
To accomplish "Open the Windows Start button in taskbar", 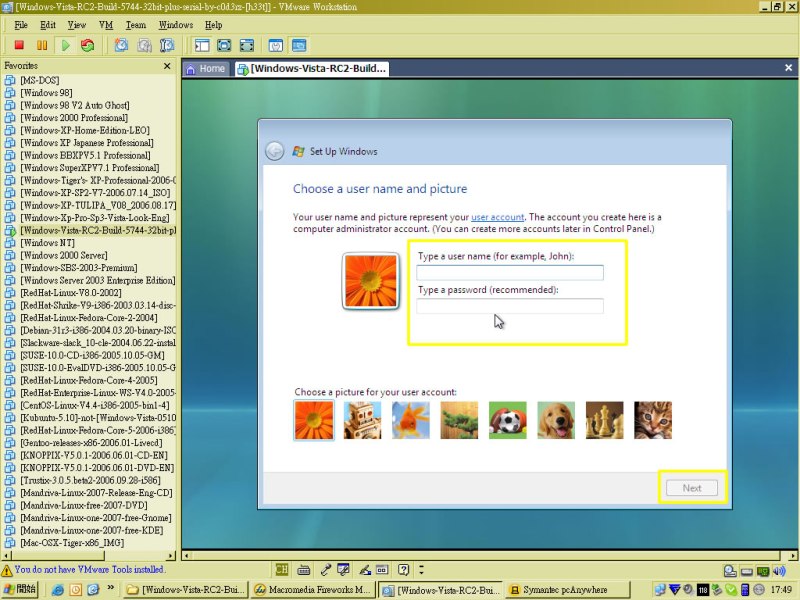I will coord(19,590).
